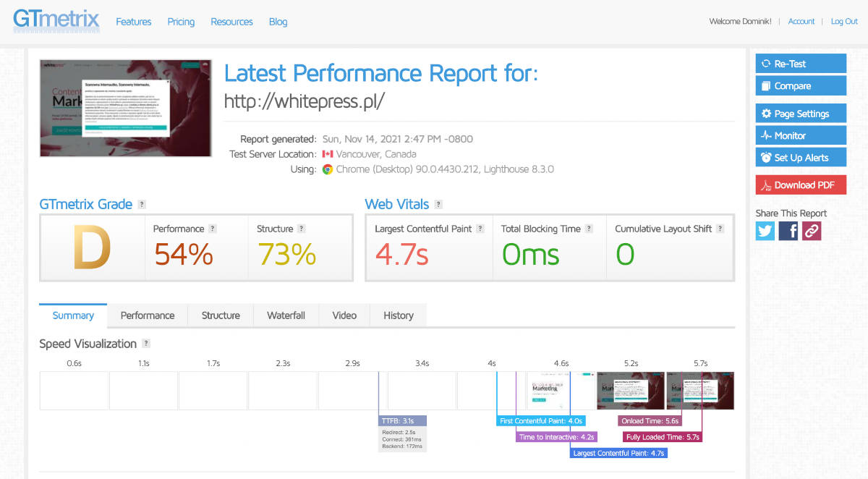Click the Re-Test button
Viewport: 868px width, 479px height.
pyautogui.click(x=801, y=64)
